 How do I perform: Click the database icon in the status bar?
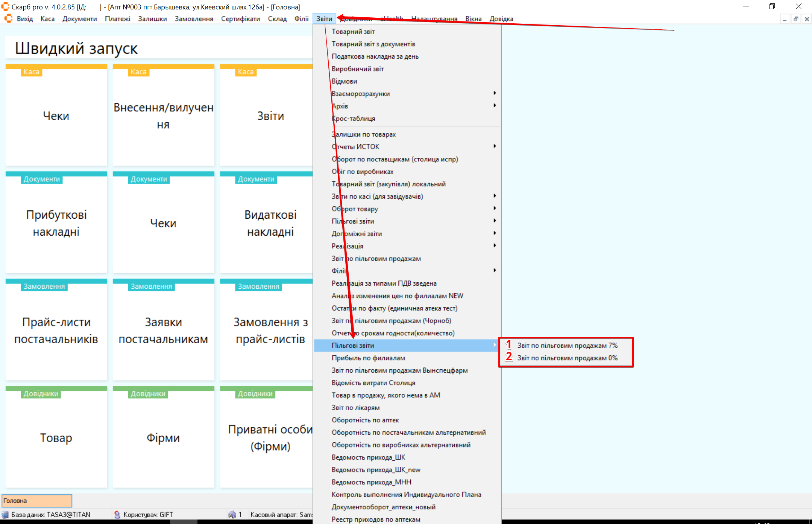click(5, 515)
